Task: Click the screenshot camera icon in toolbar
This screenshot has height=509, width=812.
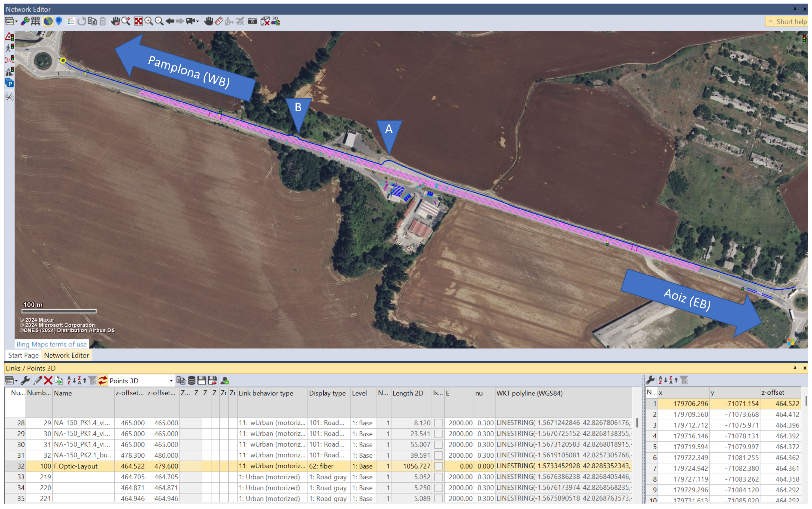Action: coord(252,22)
